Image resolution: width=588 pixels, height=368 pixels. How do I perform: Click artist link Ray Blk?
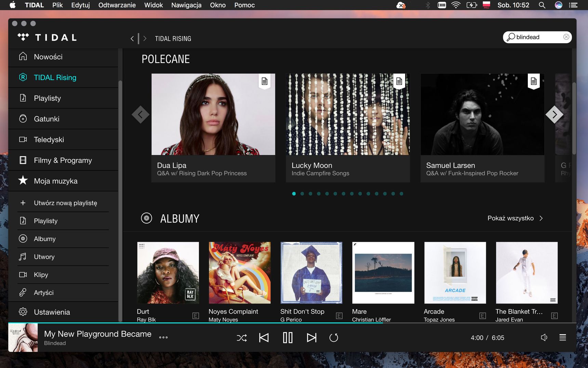[146, 319]
